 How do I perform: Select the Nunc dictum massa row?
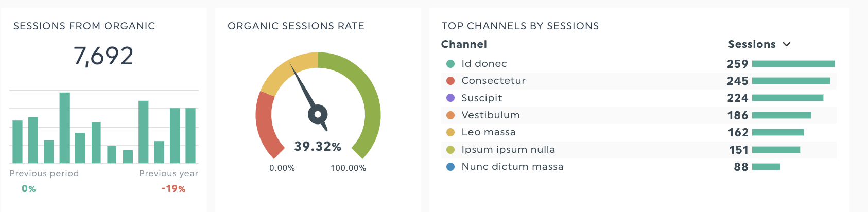pos(639,167)
